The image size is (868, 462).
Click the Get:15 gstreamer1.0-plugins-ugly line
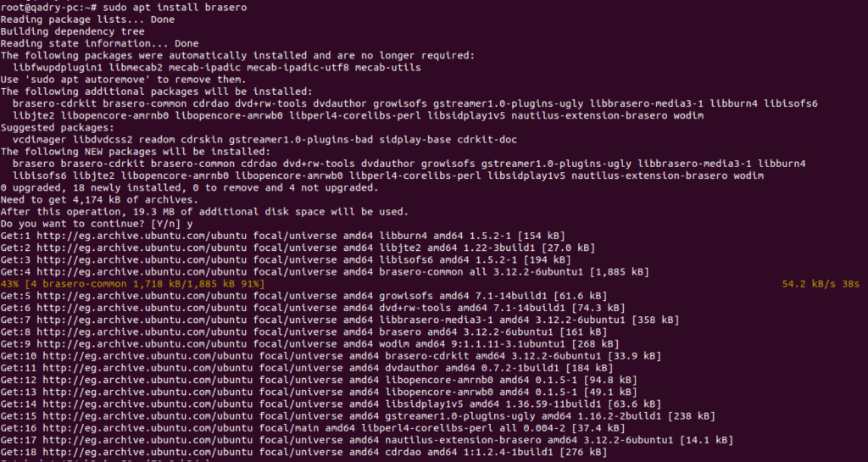click(x=358, y=416)
